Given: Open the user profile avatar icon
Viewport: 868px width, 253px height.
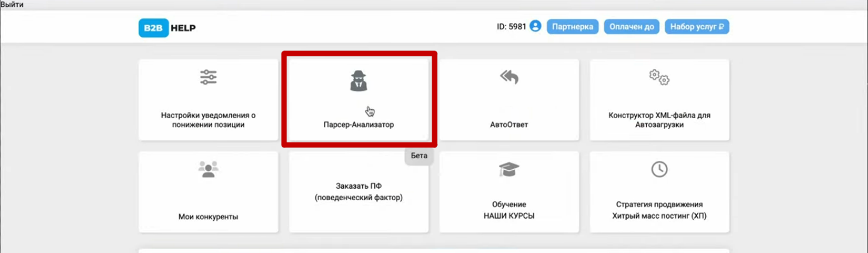Looking at the screenshot, I should (x=535, y=27).
